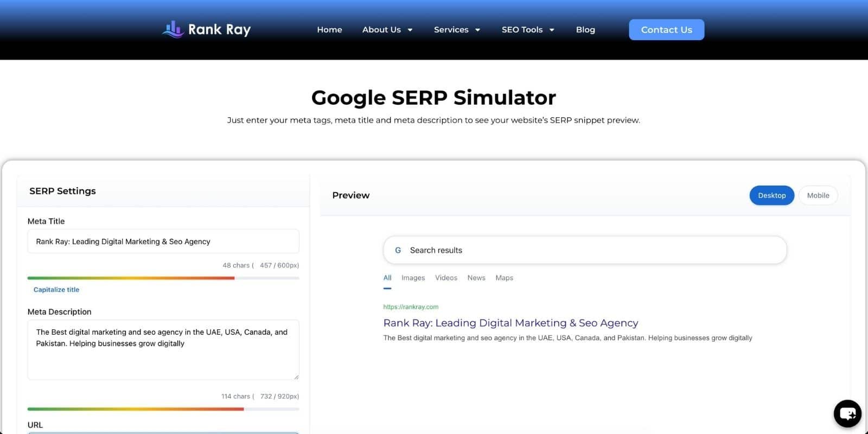Switch preview to Desktop mode
868x434 pixels.
(x=771, y=195)
